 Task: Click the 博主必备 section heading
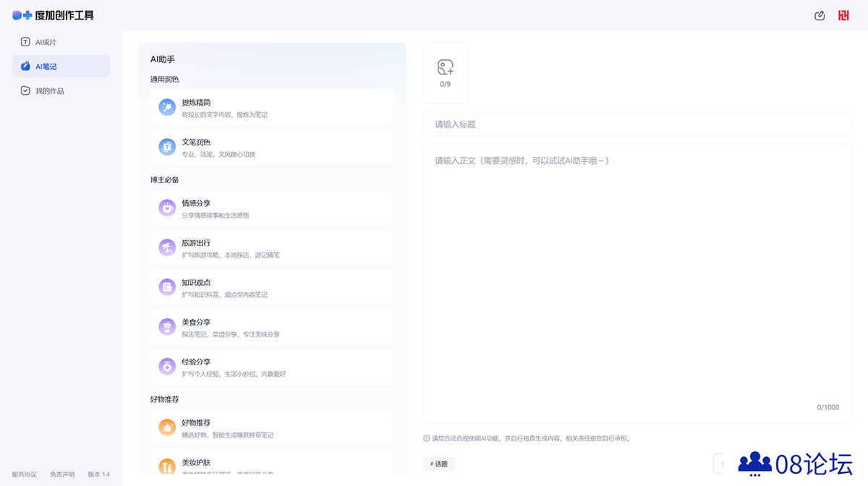click(165, 179)
